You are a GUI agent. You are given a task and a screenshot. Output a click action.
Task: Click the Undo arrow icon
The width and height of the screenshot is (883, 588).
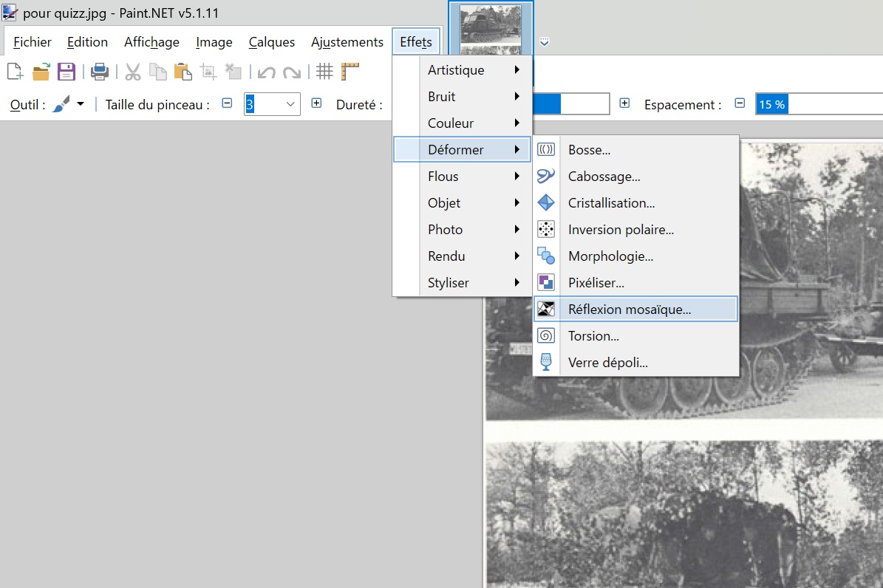[266, 72]
